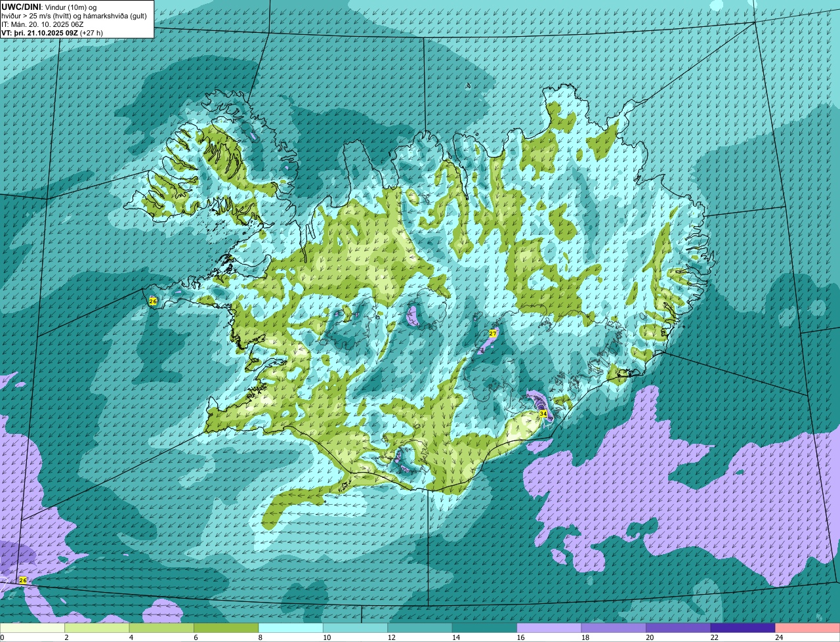This screenshot has width=840, height=642.
Task: Click the legend tick label '6'
Action: pyautogui.click(x=196, y=637)
